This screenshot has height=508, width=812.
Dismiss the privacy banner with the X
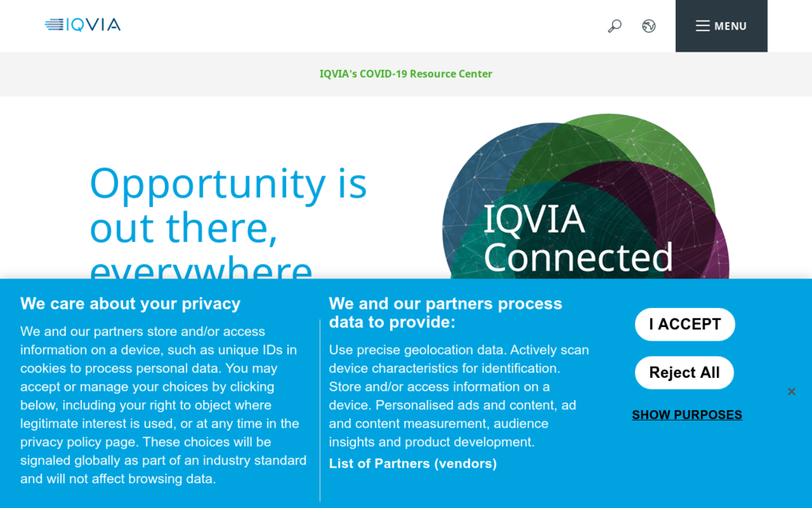coord(791,391)
